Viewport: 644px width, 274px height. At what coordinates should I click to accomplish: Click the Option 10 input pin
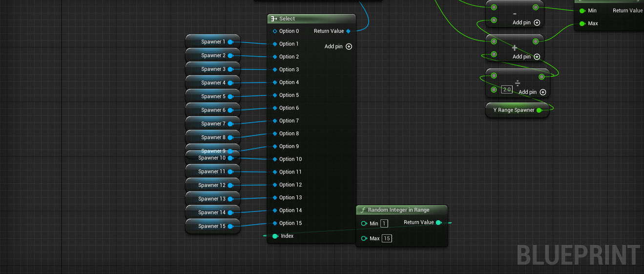coord(275,159)
